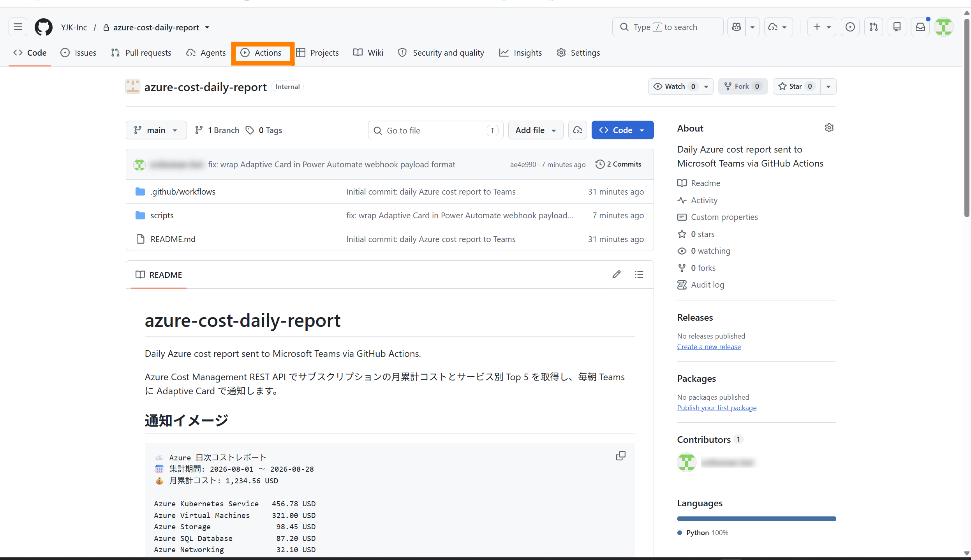Image resolution: width=971 pixels, height=560 pixels.
Task: Open the hamburger navigation menu
Action: [x=18, y=27]
